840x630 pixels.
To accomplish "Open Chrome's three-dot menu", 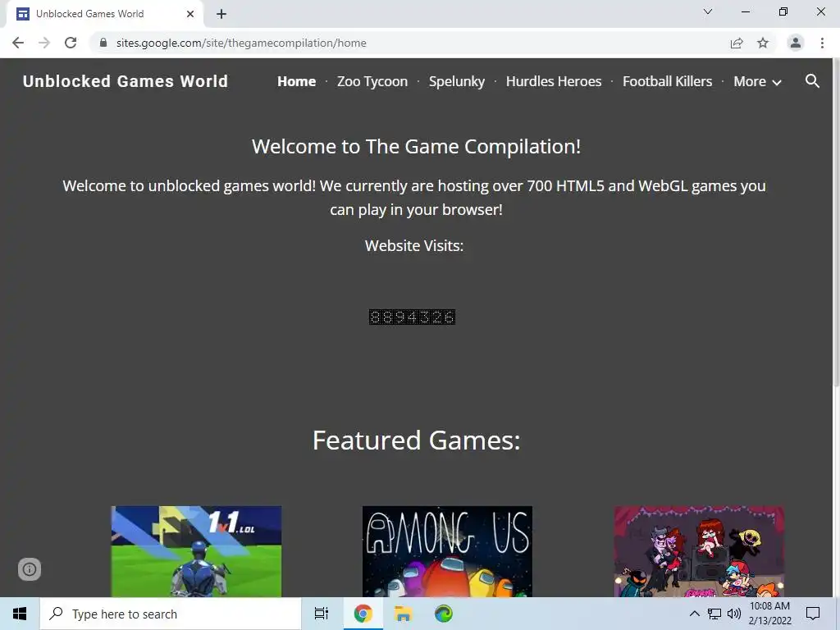I will pos(822,43).
